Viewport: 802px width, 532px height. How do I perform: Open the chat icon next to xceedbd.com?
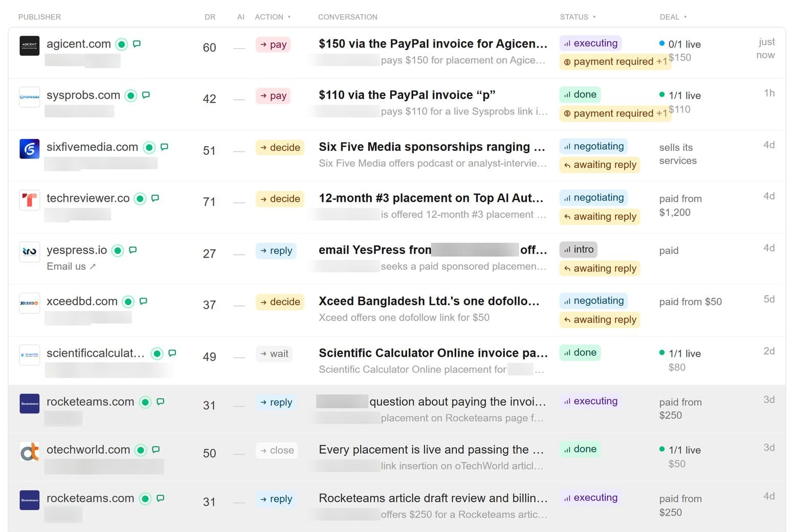click(x=143, y=302)
